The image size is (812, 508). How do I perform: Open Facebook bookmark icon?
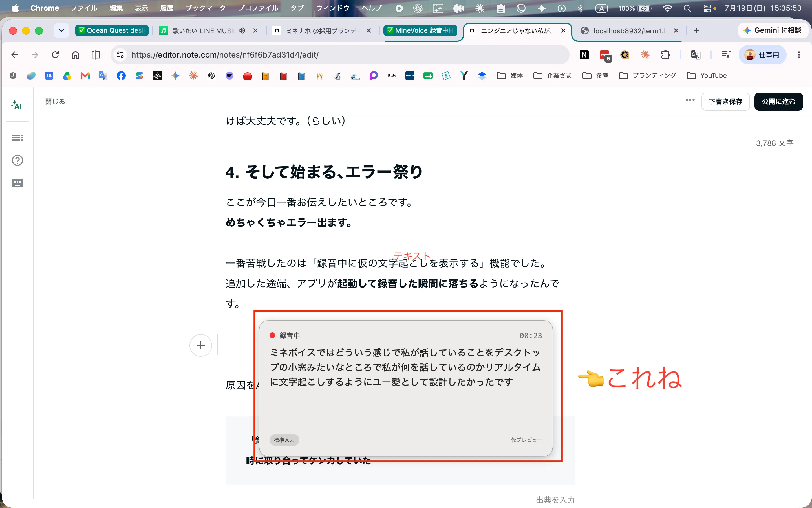pos(121,76)
